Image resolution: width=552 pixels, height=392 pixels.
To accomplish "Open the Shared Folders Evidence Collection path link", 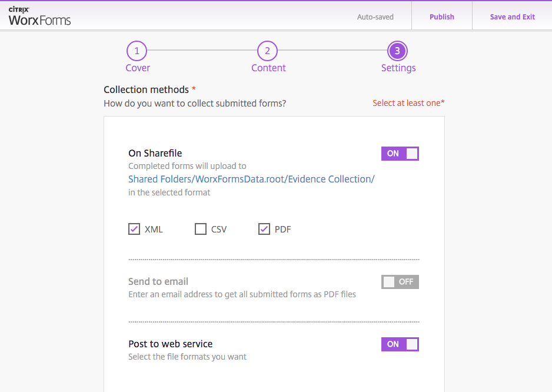I will click(x=251, y=179).
